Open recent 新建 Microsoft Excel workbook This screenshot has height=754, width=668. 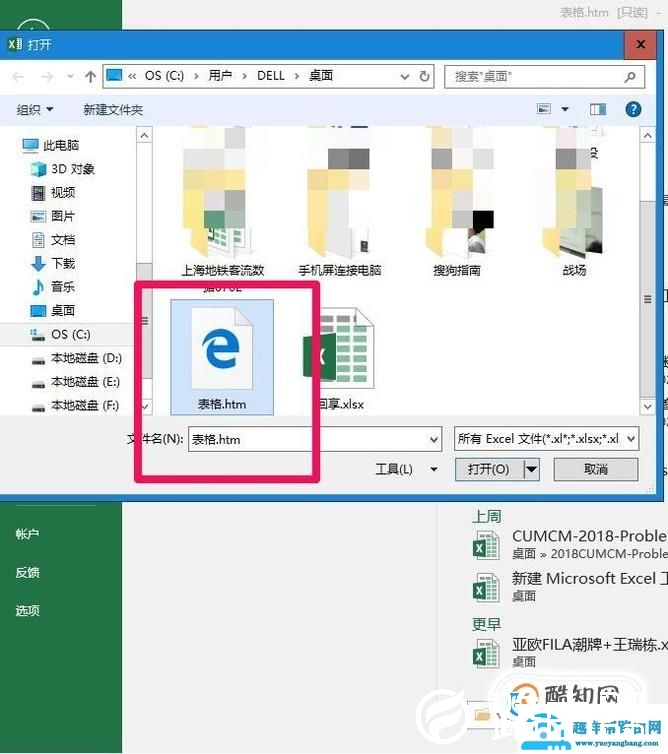click(x=570, y=587)
